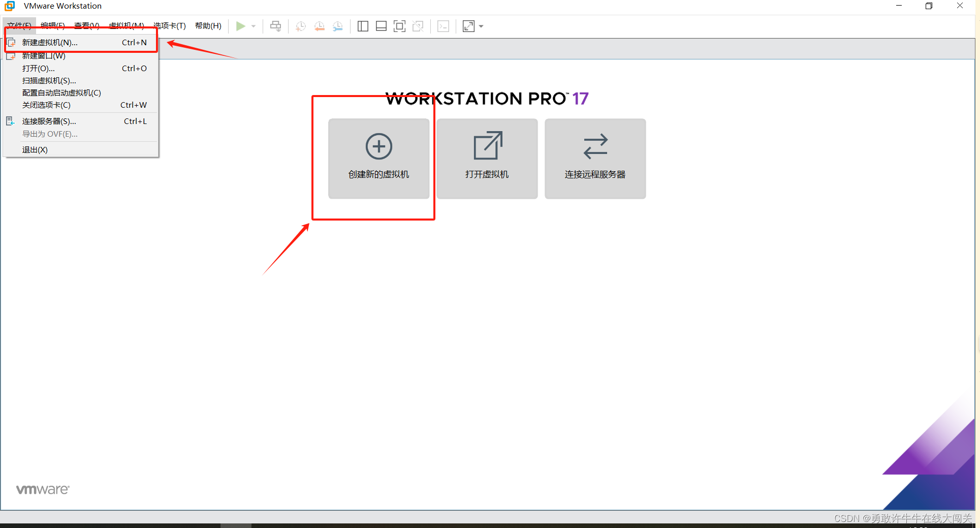Click the console view toolbar icon

[x=444, y=26]
